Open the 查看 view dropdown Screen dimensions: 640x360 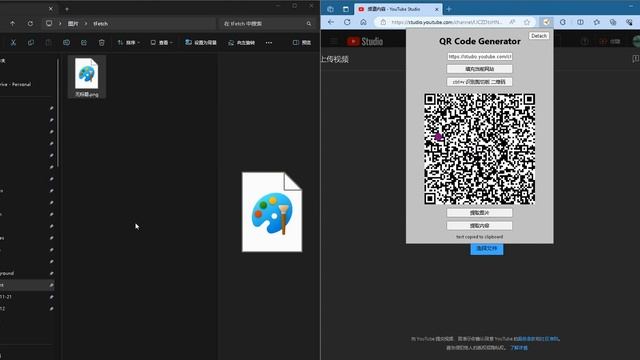pyautogui.click(x=162, y=42)
